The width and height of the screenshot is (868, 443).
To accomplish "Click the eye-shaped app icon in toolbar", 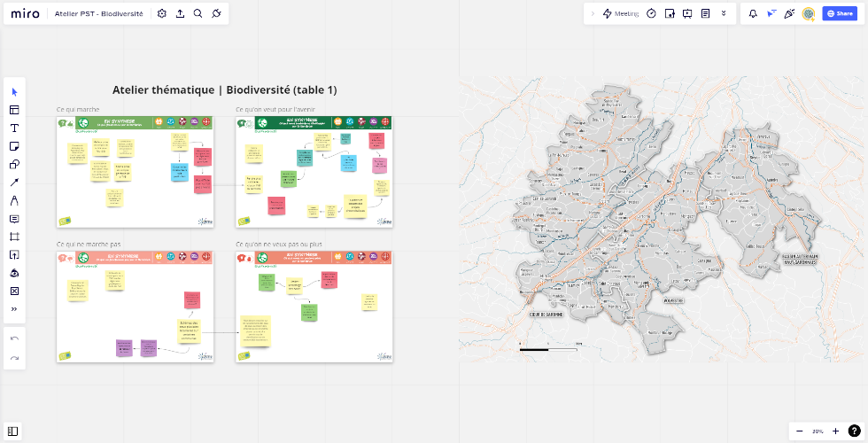I will click(x=14, y=274).
